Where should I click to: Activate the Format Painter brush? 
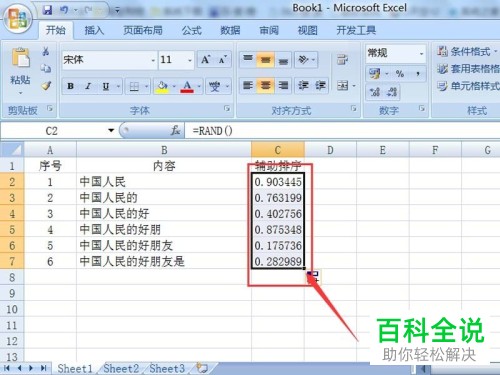click(46, 86)
